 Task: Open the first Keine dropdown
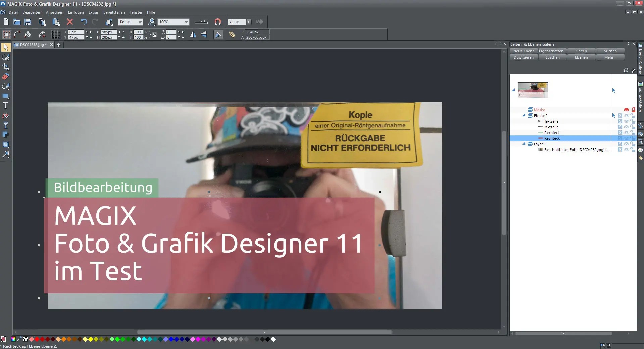[140, 22]
